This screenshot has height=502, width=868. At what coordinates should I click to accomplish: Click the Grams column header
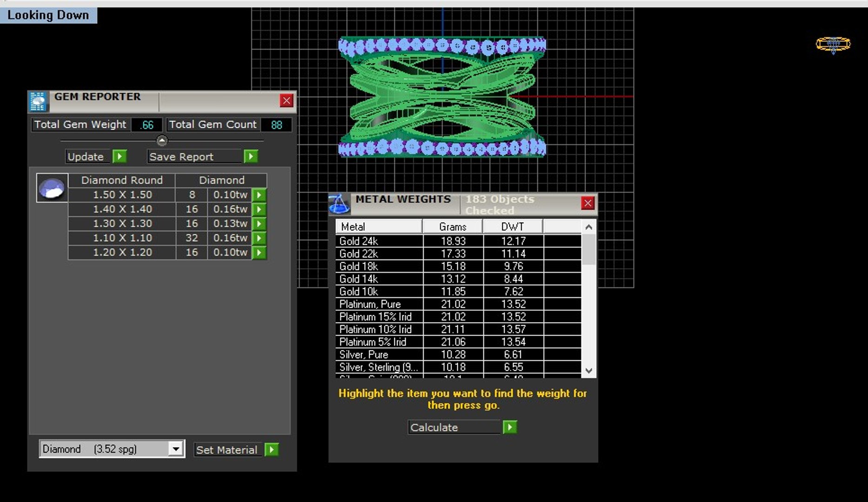coord(453,227)
